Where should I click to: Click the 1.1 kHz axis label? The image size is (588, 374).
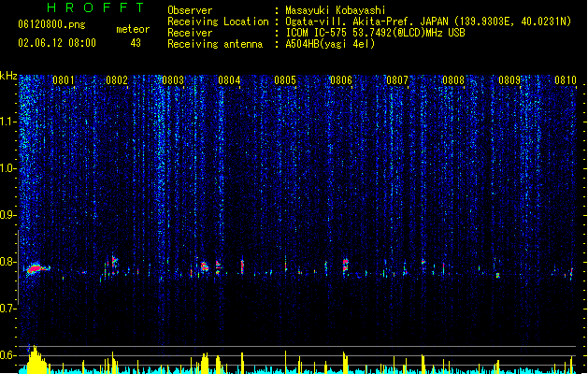point(8,122)
